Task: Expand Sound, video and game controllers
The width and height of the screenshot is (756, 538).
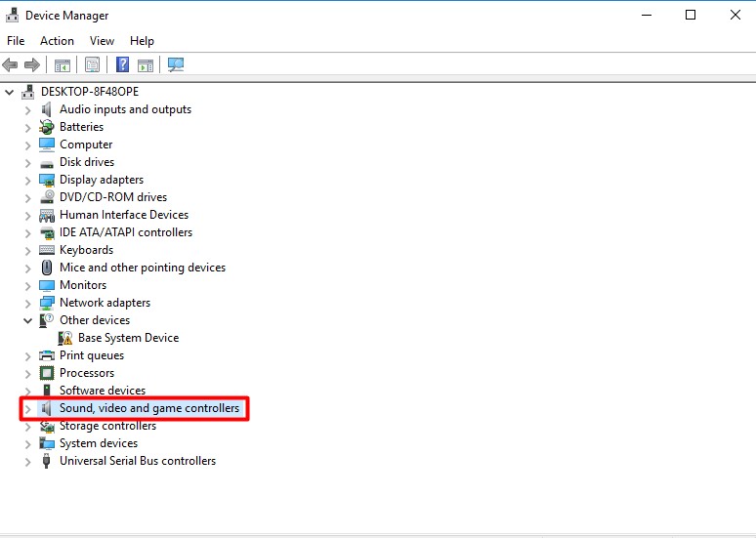Action: point(28,409)
